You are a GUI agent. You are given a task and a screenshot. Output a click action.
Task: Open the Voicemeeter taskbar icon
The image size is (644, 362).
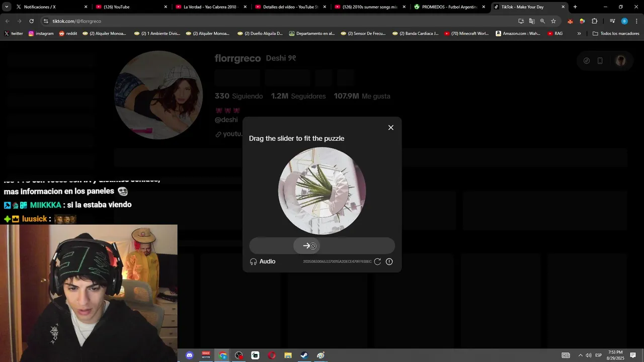(206, 355)
